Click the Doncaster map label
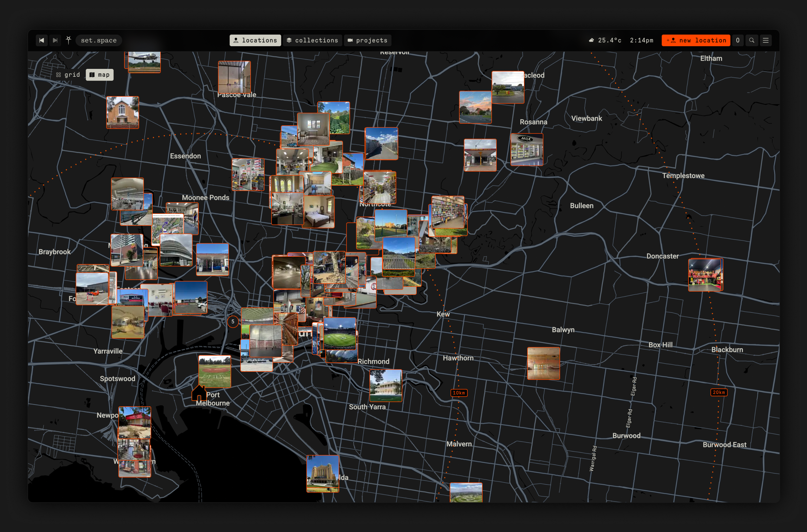 (662, 256)
